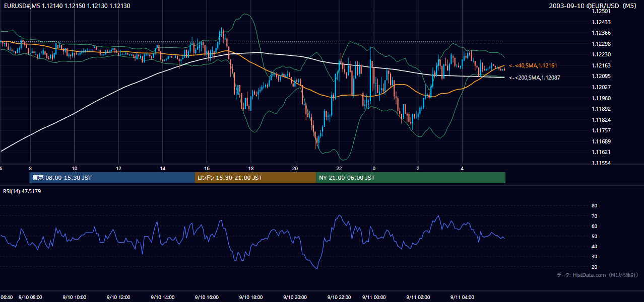
Task: Click the white 200 SMA label 1.12087
Action: pyautogui.click(x=534, y=78)
